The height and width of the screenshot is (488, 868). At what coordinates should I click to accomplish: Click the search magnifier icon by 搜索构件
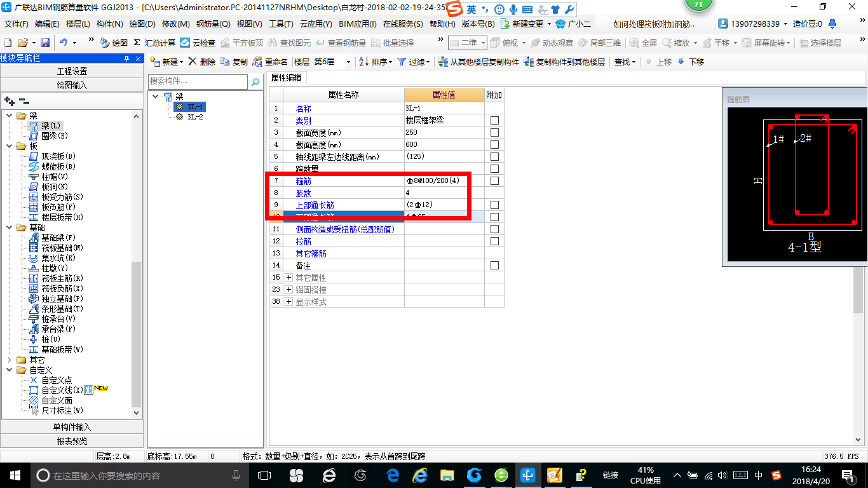click(x=255, y=82)
